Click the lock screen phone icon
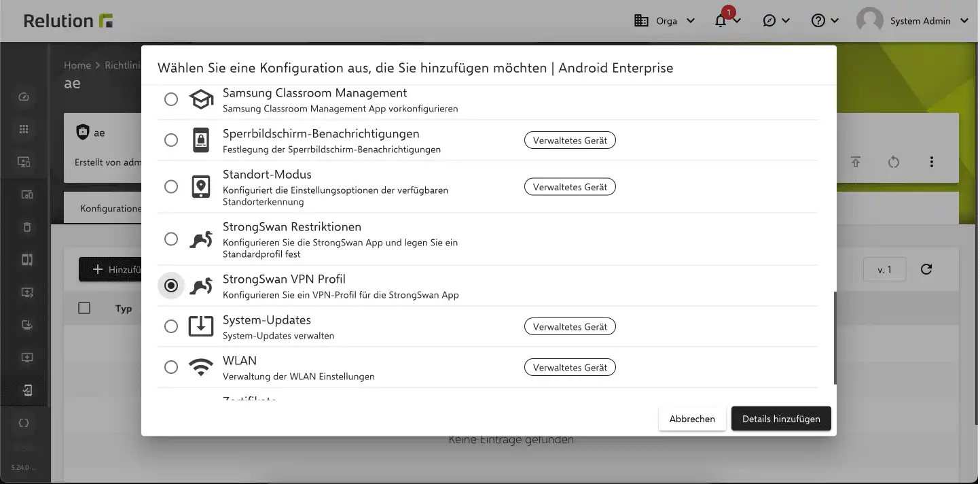The image size is (980, 484). click(x=201, y=141)
